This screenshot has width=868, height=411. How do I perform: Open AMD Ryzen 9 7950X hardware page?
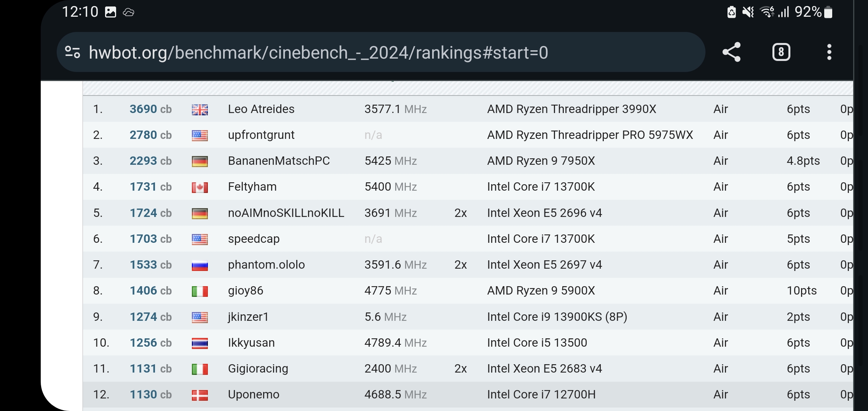coord(541,161)
